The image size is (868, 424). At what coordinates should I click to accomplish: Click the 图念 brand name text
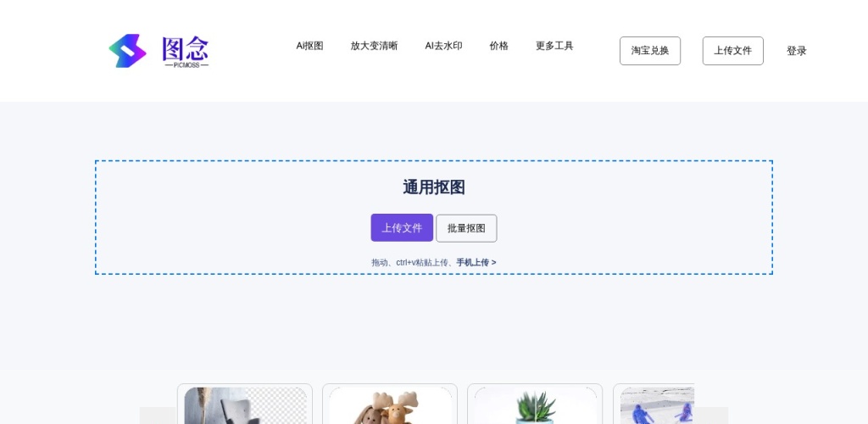(186, 48)
